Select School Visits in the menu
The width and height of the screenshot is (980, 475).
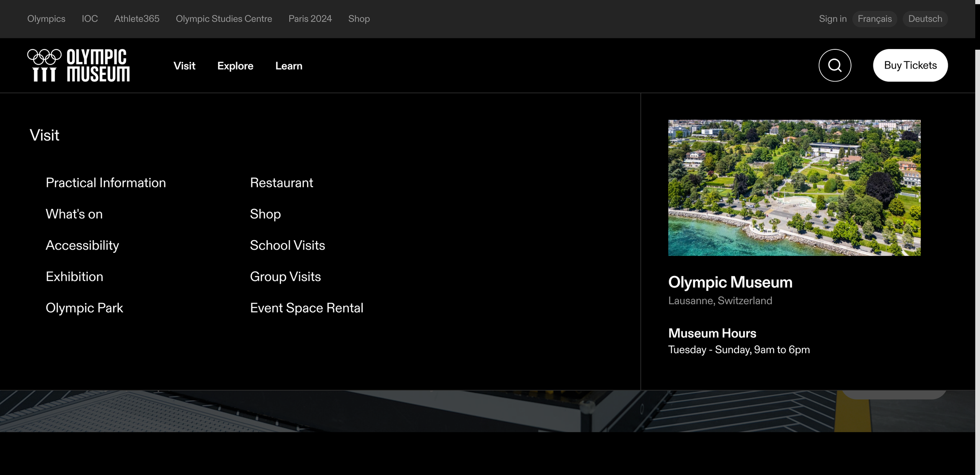click(x=287, y=245)
